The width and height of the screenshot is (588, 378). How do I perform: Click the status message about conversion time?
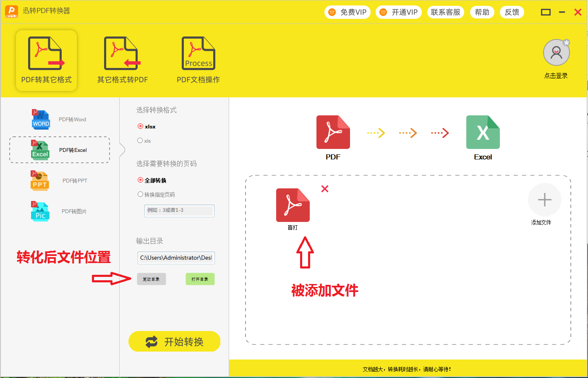pos(407,369)
